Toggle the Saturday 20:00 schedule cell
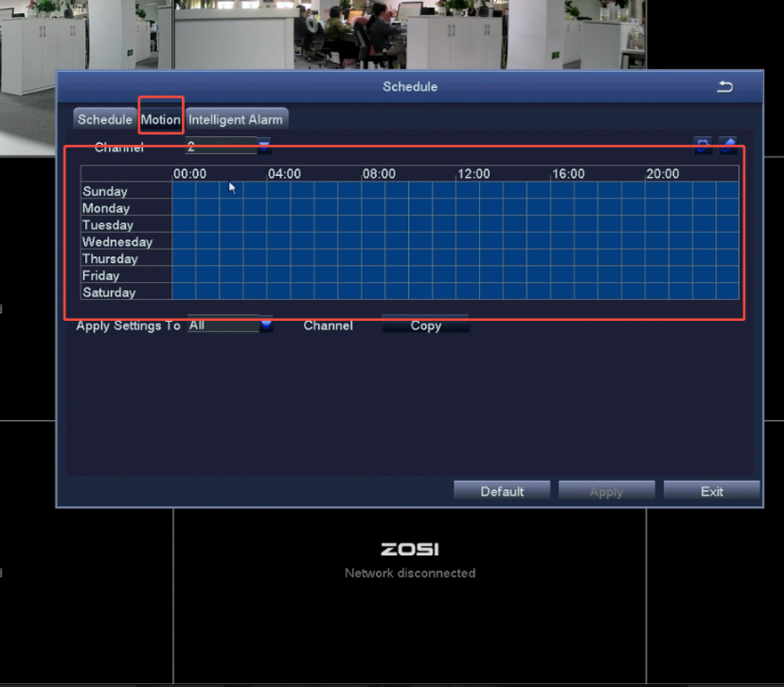 click(657, 291)
